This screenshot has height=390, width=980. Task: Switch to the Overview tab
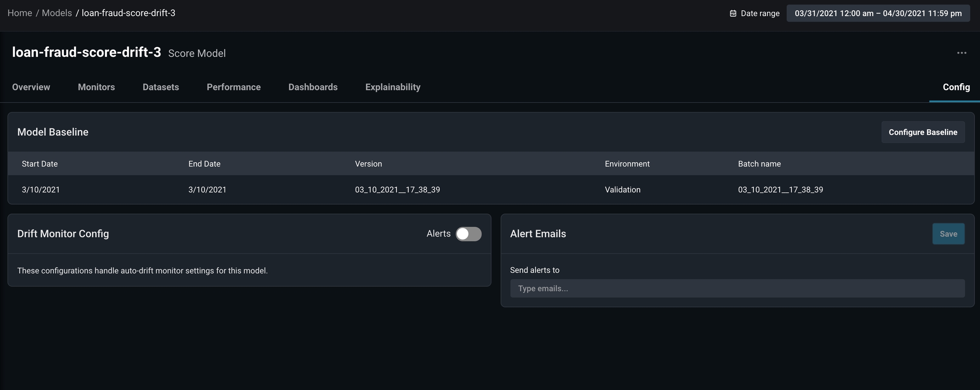[x=31, y=87]
